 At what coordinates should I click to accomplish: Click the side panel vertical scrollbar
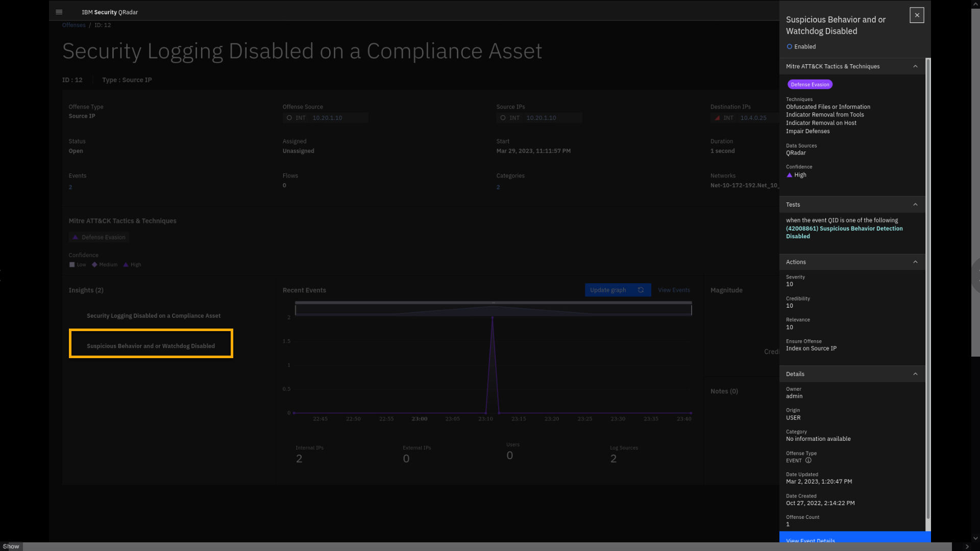[928, 294]
